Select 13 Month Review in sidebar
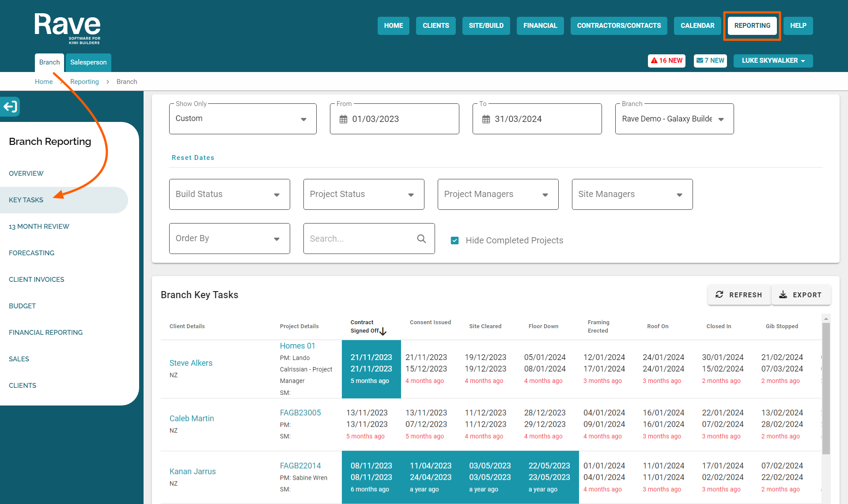848x504 pixels. point(39,227)
